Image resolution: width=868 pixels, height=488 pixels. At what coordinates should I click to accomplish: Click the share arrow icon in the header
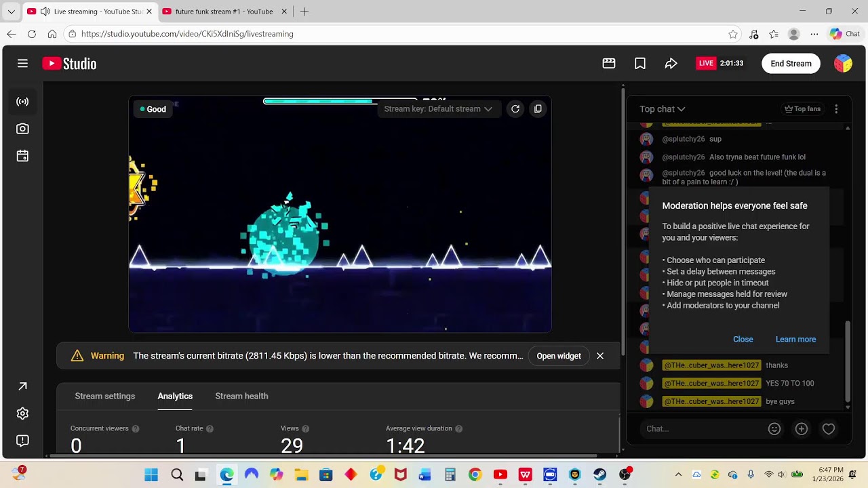click(671, 63)
